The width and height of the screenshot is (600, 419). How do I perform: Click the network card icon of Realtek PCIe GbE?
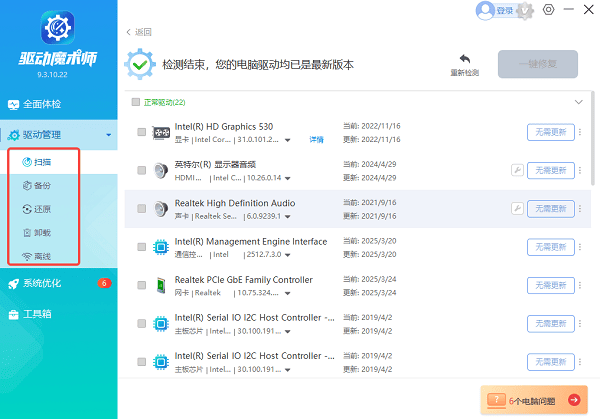pyautogui.click(x=161, y=285)
